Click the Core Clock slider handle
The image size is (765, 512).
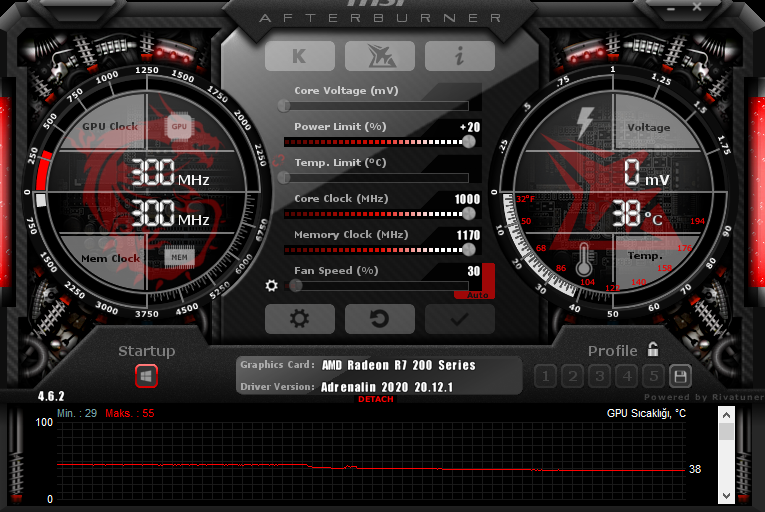(x=468, y=213)
